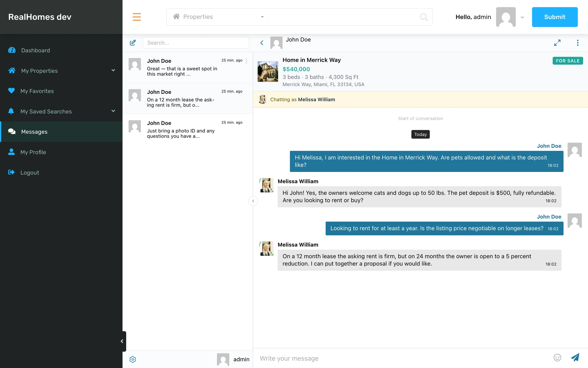The height and width of the screenshot is (368, 588).
Task: Click the Logout arrow icon
Action: pos(11,172)
